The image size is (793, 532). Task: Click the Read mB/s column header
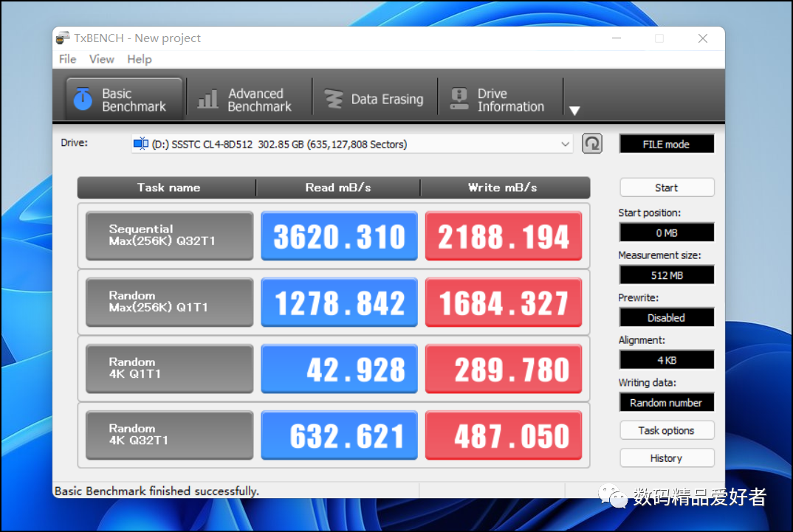[338, 187]
